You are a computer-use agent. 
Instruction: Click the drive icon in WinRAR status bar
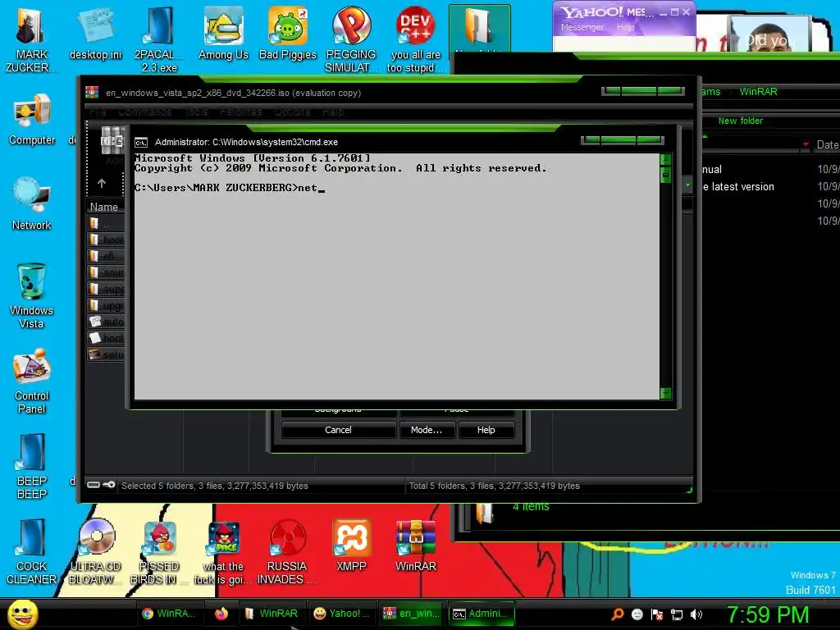click(x=94, y=485)
